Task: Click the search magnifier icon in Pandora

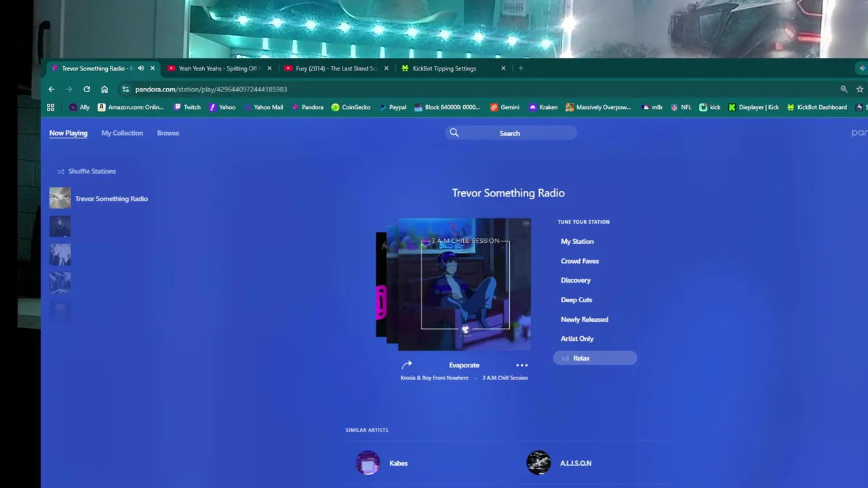Action: pyautogui.click(x=454, y=133)
